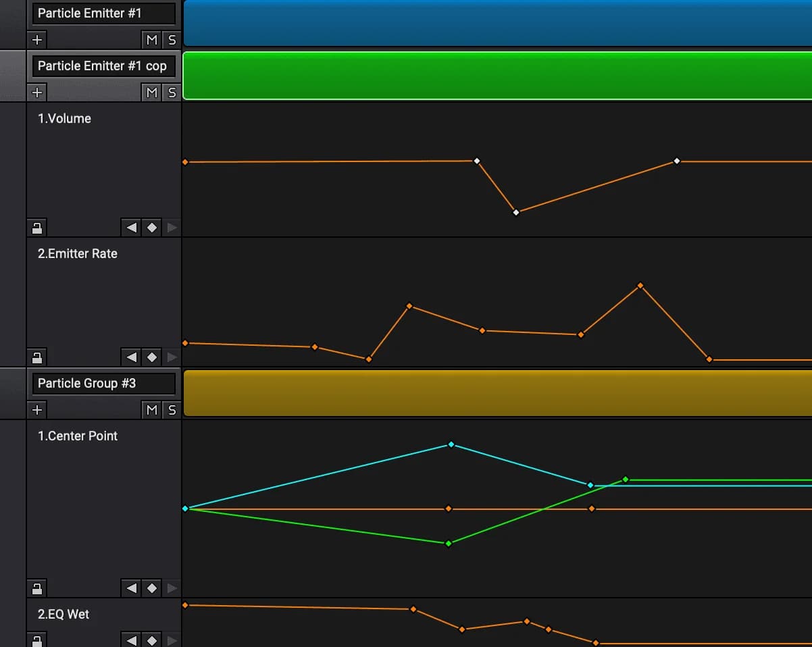812x647 pixels.
Task: Click previous keyframe arrow on Center Point lane
Action: coord(130,588)
